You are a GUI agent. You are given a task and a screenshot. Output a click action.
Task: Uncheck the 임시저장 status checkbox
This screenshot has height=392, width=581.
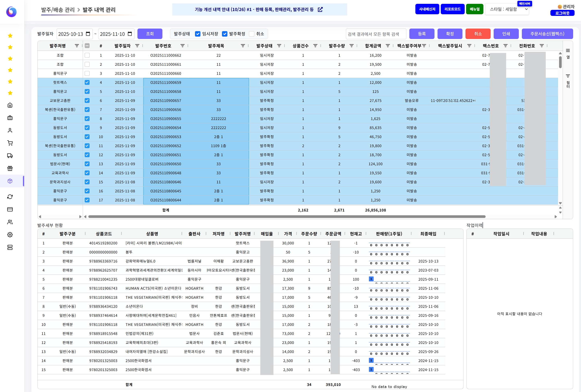[x=198, y=34]
